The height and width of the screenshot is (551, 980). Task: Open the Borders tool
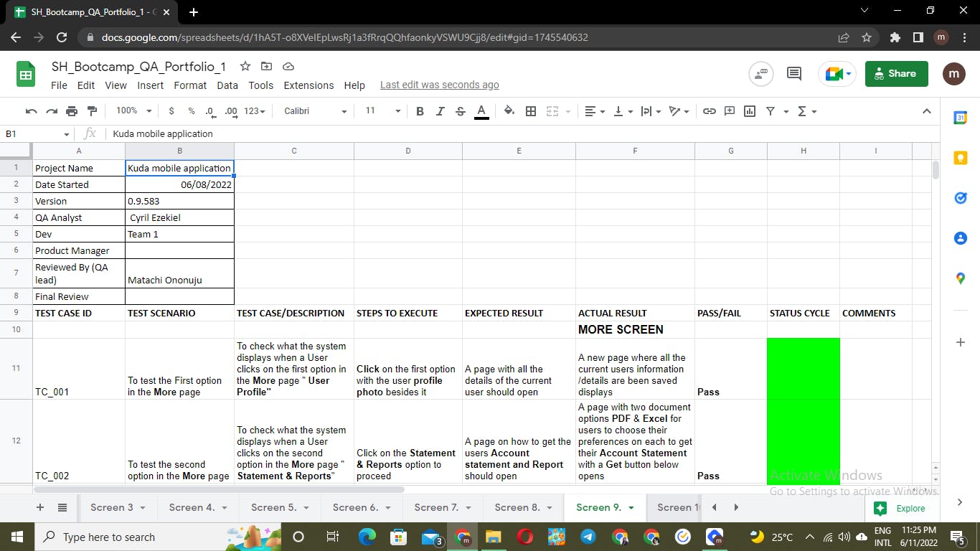click(x=531, y=111)
